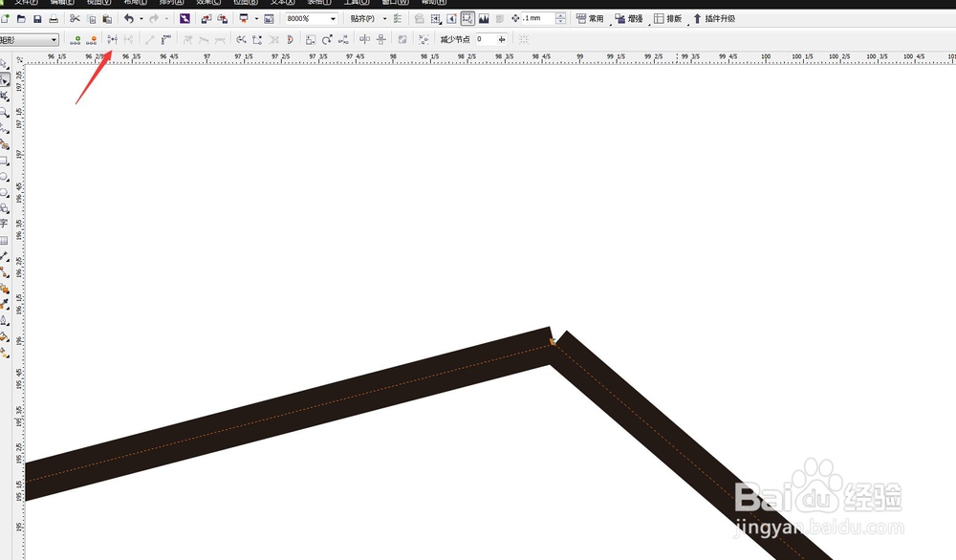Click the Delete nodes icon
The width and height of the screenshot is (956, 560).
[92, 39]
